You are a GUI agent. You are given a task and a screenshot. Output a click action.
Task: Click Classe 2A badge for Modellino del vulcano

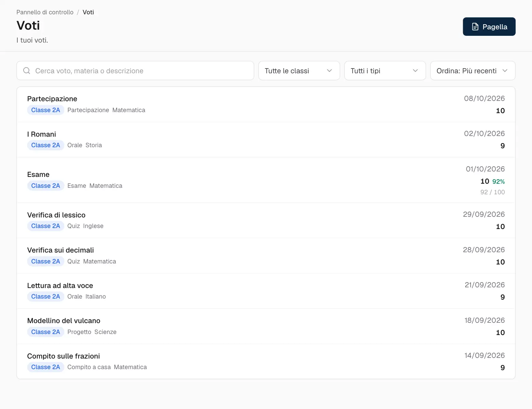[46, 332]
